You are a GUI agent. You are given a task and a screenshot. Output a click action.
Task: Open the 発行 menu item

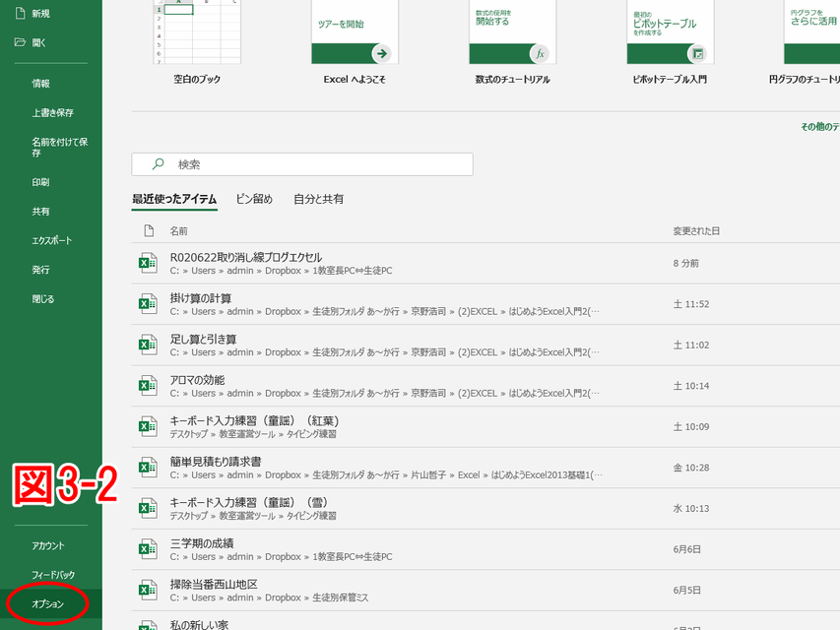(40, 270)
